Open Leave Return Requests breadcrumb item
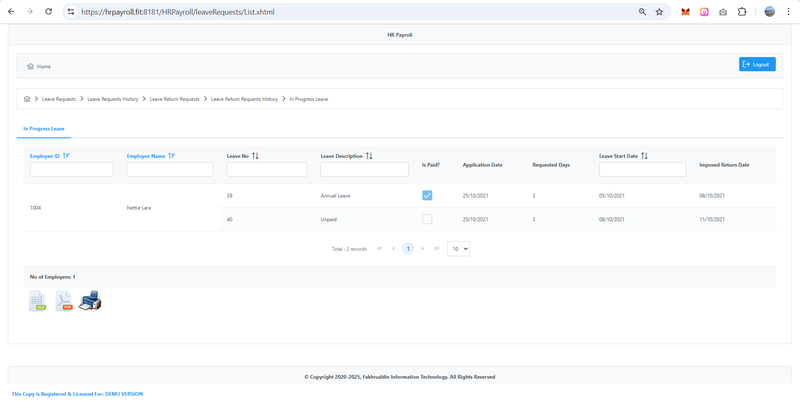Screen dimensions: 800x402 click(174, 99)
